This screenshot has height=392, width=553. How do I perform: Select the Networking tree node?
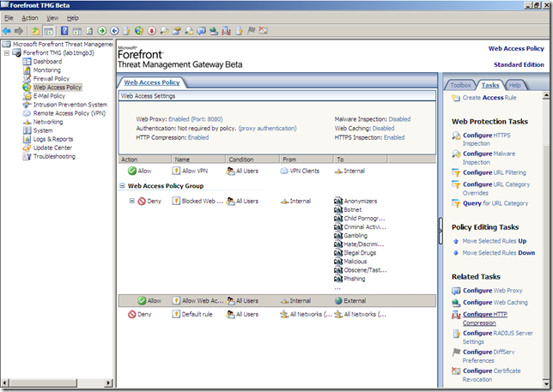tap(48, 122)
